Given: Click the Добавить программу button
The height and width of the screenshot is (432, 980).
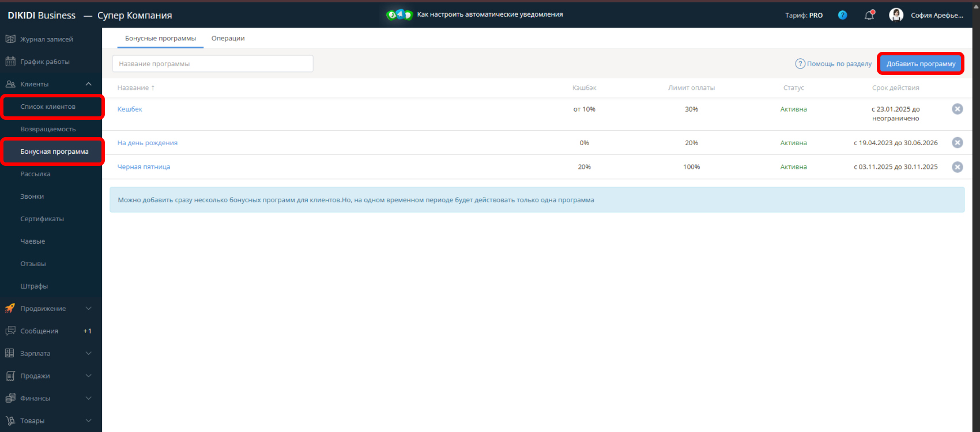Looking at the screenshot, I should [x=921, y=64].
